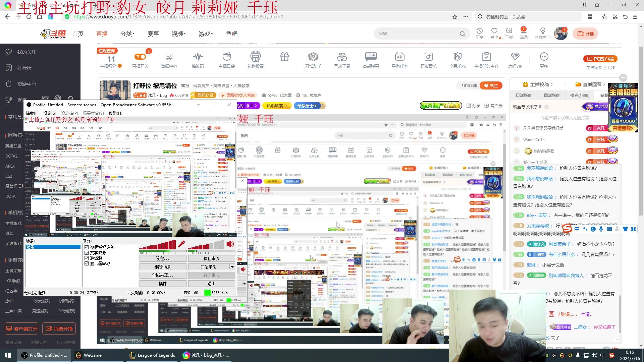Open OBS 帮助(H) menu
Image resolution: width=644 pixels, height=362 pixels.
pos(115,113)
